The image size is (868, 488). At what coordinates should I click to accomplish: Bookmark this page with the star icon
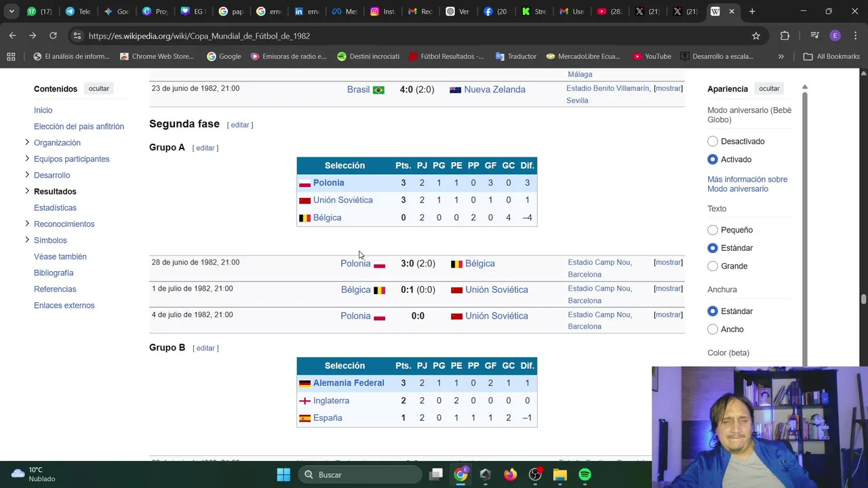pyautogui.click(x=756, y=35)
